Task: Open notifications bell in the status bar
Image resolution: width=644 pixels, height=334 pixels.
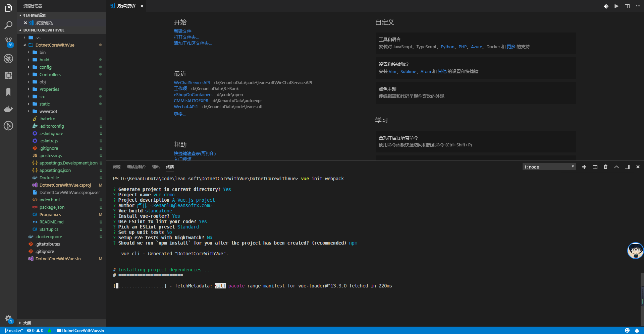Action: pyautogui.click(x=637, y=331)
